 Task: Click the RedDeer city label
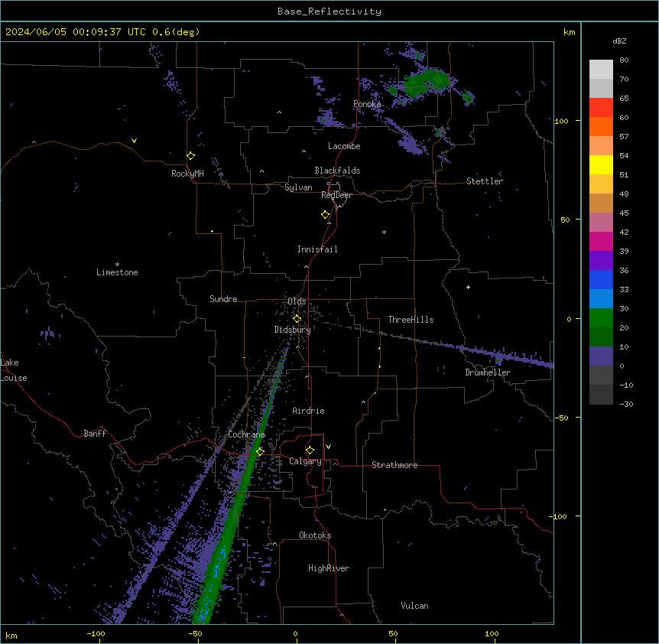coord(337,195)
